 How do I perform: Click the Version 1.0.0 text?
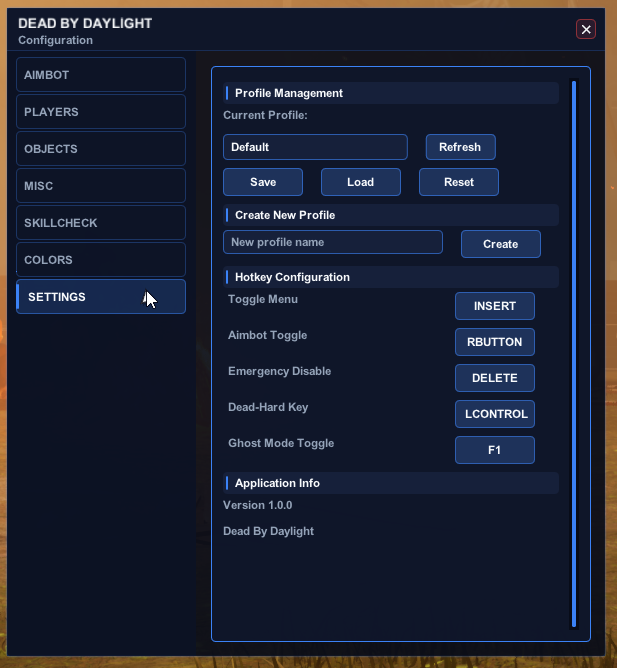point(258,505)
